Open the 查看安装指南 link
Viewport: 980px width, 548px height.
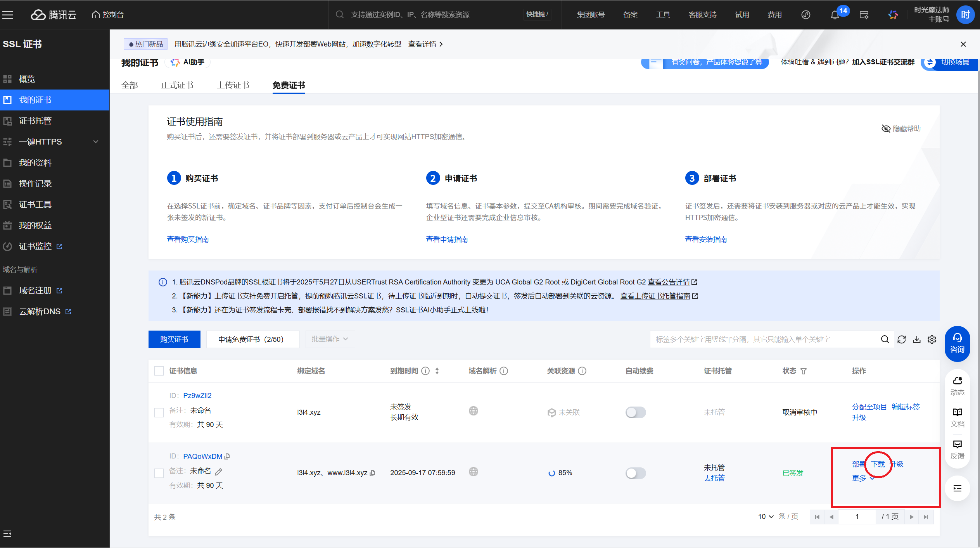705,240
